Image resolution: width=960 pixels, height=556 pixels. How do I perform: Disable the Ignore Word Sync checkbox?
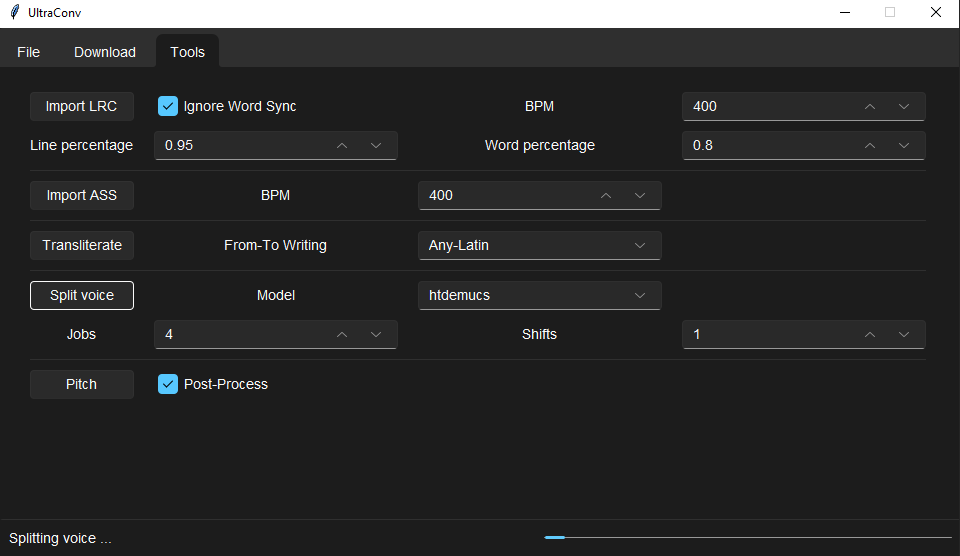pos(168,106)
